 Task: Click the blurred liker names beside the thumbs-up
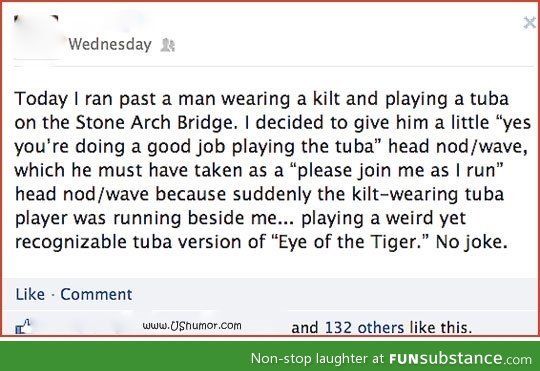[x=86, y=326]
